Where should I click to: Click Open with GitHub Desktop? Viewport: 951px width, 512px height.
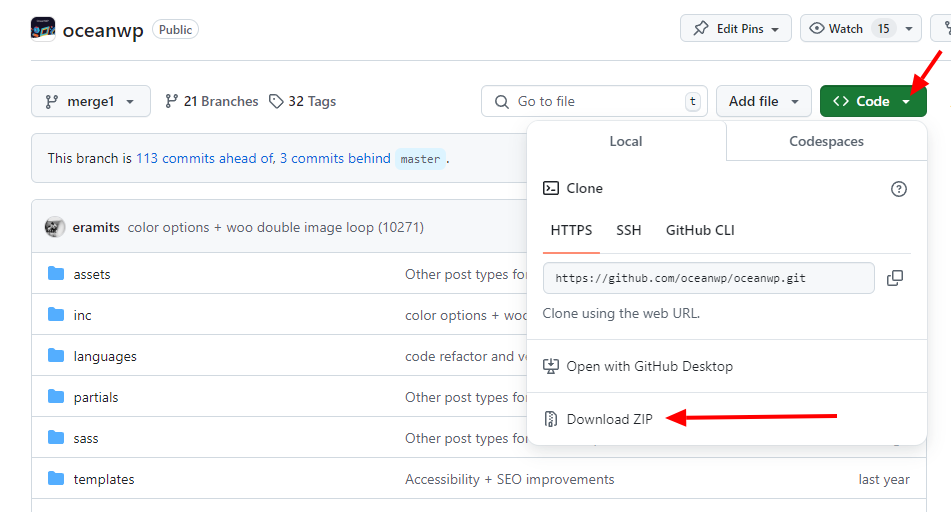click(650, 366)
